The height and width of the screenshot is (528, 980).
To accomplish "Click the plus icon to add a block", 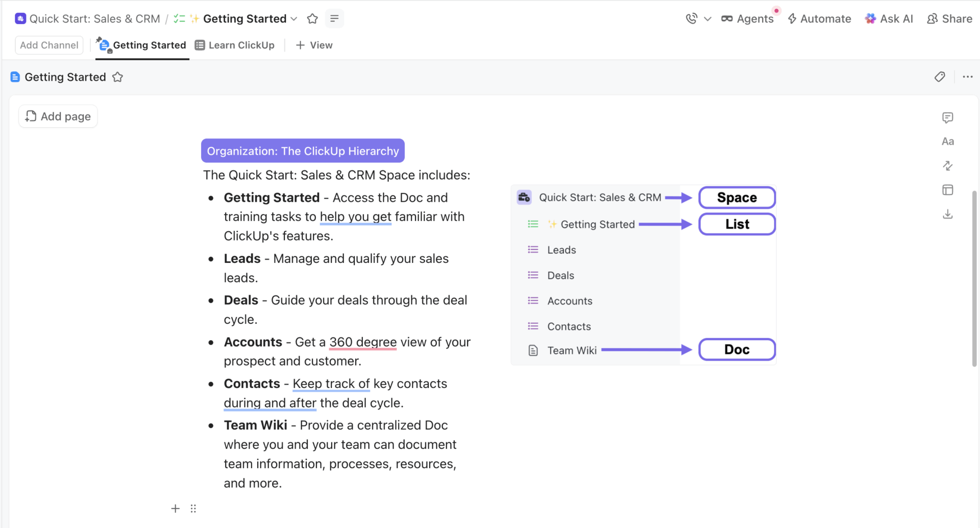I will coord(175,508).
